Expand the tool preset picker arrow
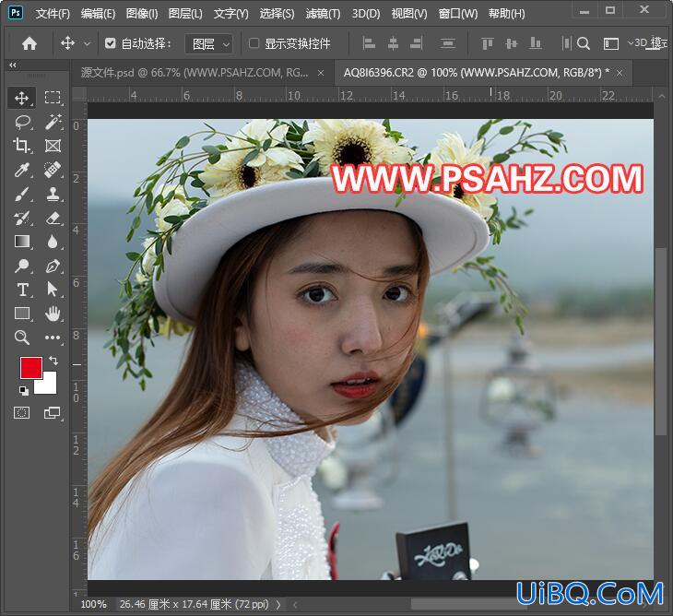 click(x=88, y=43)
